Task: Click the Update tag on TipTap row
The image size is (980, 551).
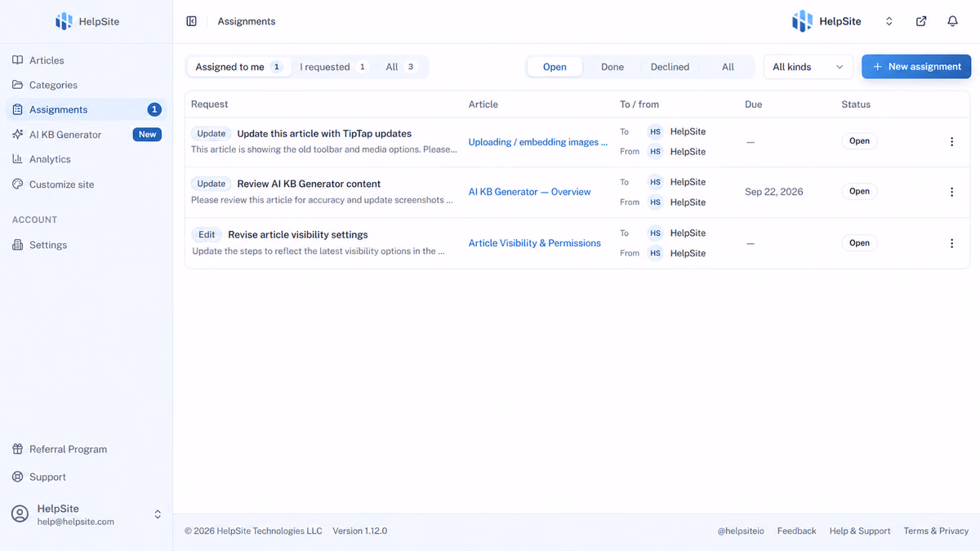Action: click(212, 134)
